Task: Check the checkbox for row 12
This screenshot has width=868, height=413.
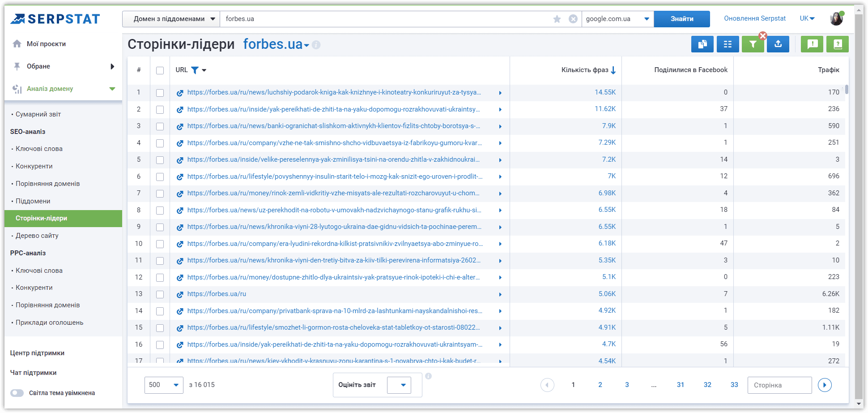Action: point(160,278)
